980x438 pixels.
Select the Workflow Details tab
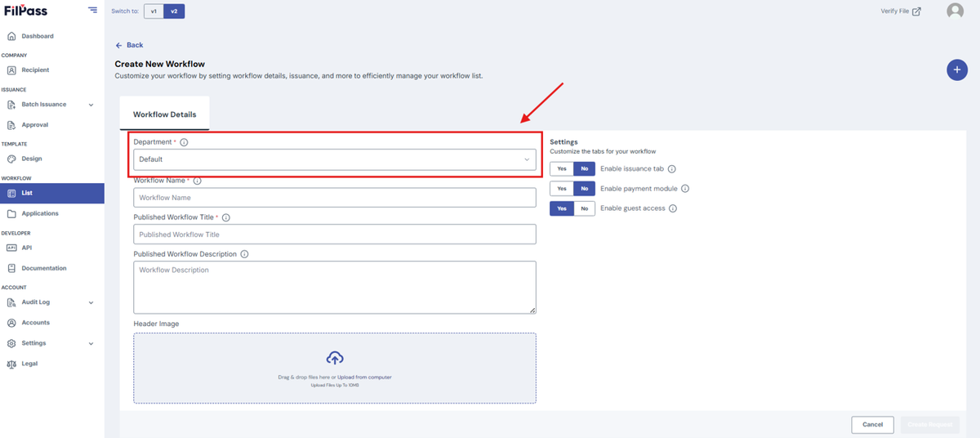click(164, 114)
